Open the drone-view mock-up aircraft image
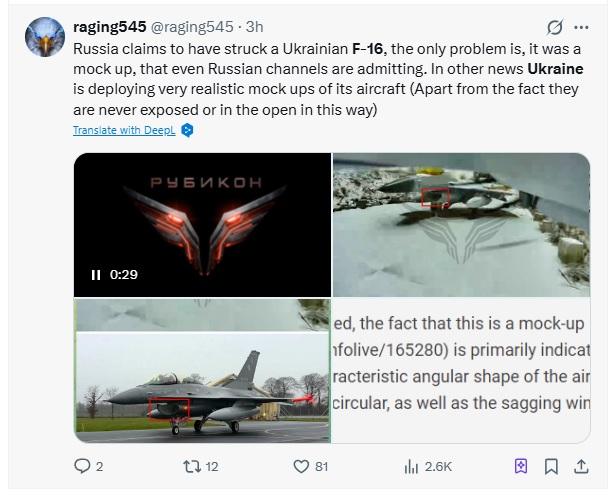Screen dimensions: 614x495 (460, 224)
